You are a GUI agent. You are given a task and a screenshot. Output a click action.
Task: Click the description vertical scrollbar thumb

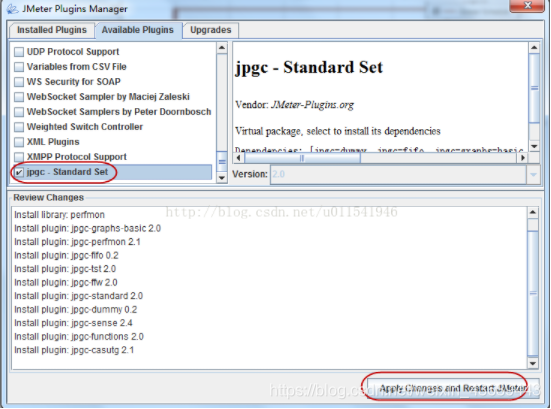coord(534,88)
